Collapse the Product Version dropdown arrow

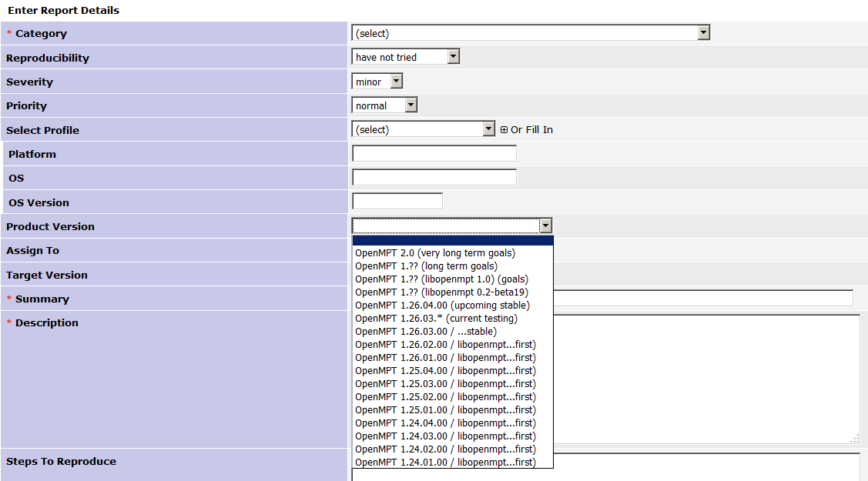pyautogui.click(x=545, y=225)
